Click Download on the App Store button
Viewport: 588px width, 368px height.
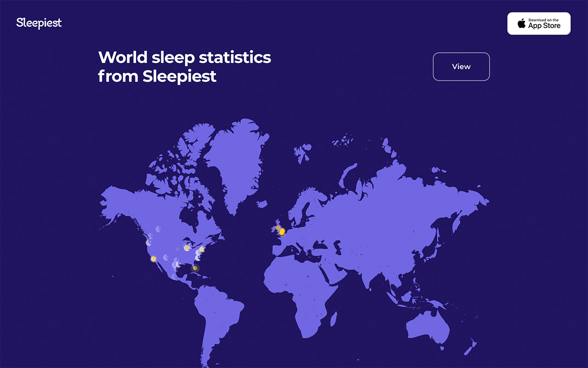[x=539, y=23]
